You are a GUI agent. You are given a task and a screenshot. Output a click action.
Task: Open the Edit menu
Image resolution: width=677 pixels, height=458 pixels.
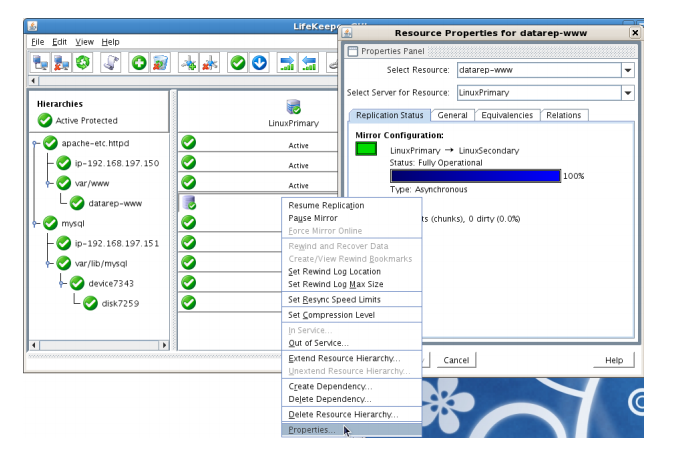tap(59, 42)
